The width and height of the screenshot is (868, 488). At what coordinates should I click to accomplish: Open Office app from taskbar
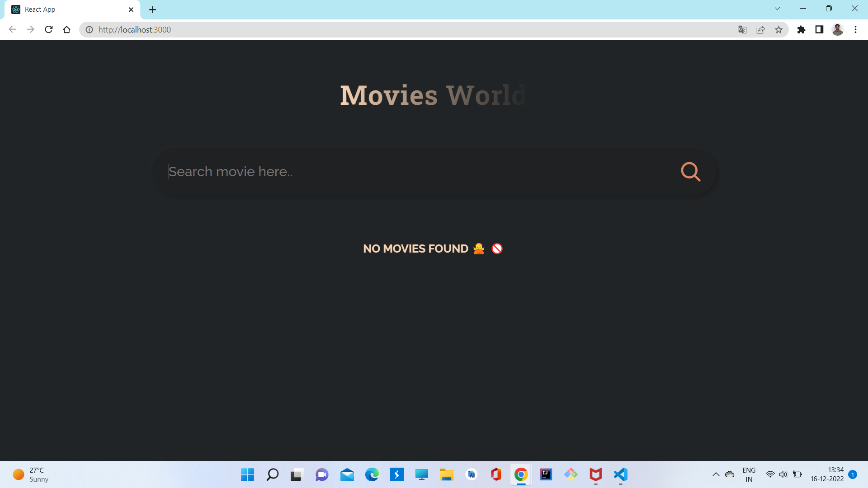tap(496, 474)
